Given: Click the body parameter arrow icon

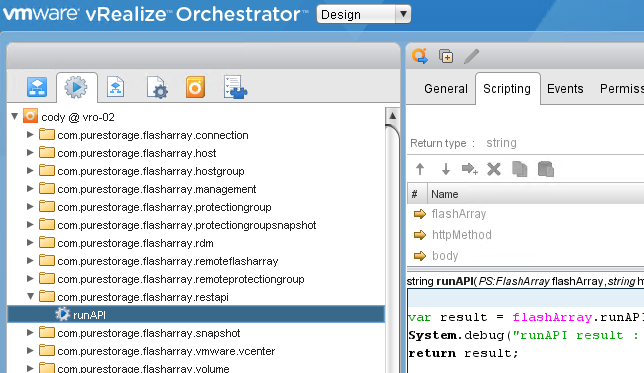Looking at the screenshot, I should click(420, 256).
